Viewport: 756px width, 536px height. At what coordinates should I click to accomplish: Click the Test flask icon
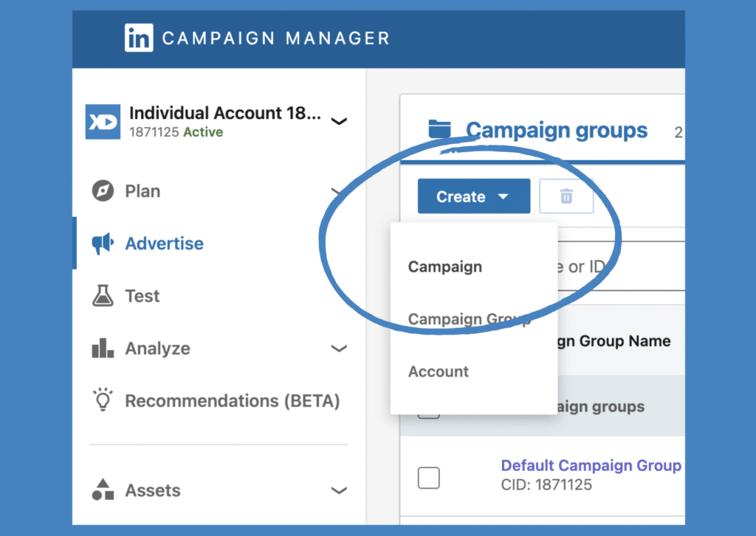point(103,296)
